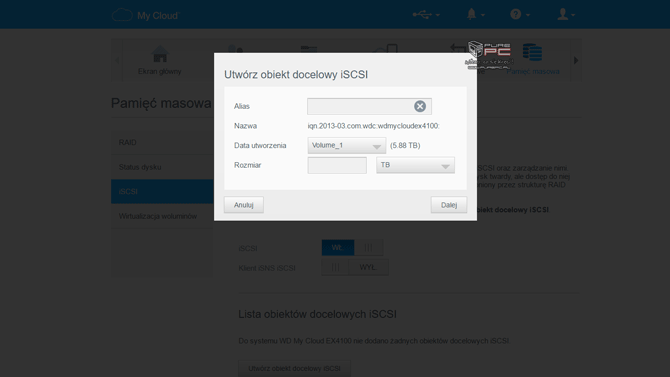This screenshot has height=377, width=670.
Task: Open the USB devices menu icon
Action: point(426,15)
